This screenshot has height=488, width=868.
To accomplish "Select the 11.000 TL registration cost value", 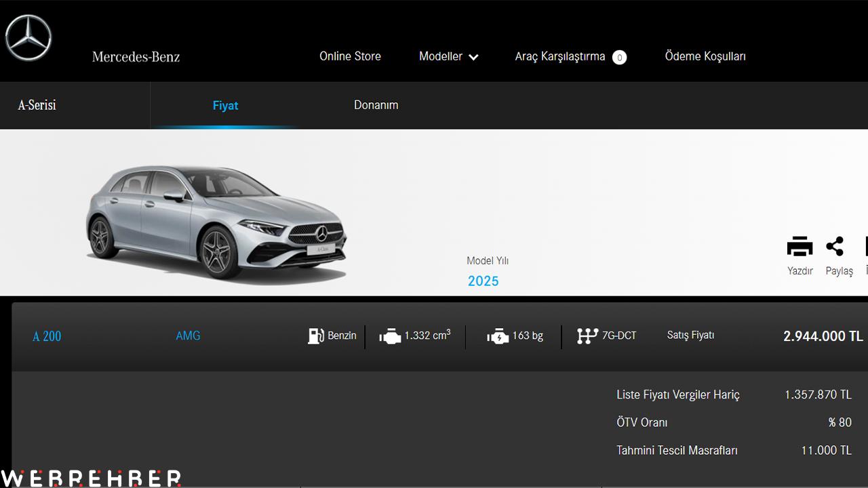I will point(827,450).
